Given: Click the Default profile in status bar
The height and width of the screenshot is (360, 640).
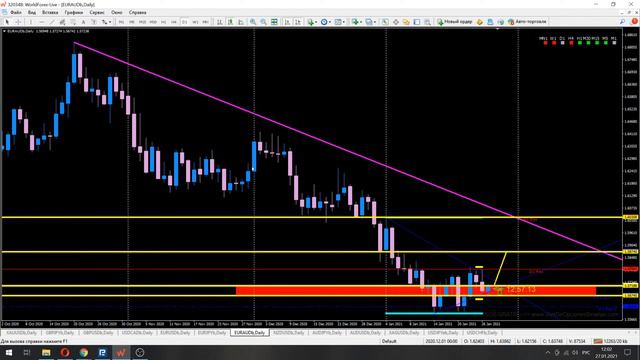Looking at the screenshot, I should (389, 341).
